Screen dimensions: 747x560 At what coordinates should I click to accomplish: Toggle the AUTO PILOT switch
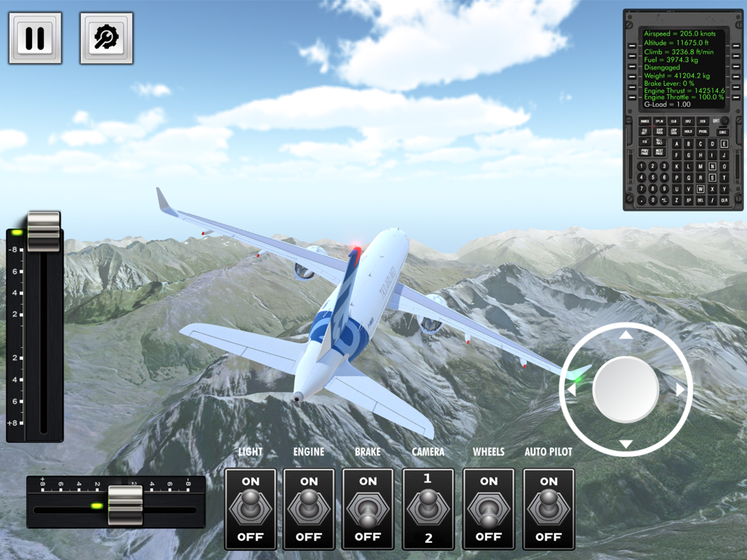click(x=548, y=509)
